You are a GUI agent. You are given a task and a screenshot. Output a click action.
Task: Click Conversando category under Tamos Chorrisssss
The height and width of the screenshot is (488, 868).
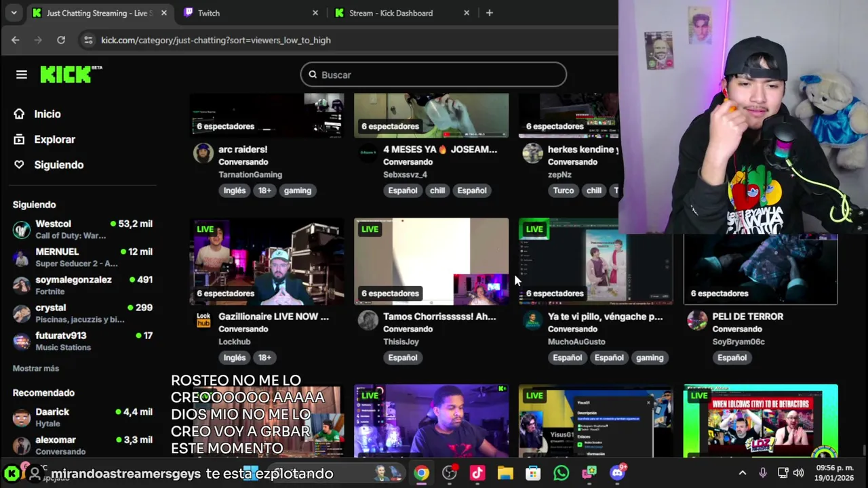(x=408, y=329)
